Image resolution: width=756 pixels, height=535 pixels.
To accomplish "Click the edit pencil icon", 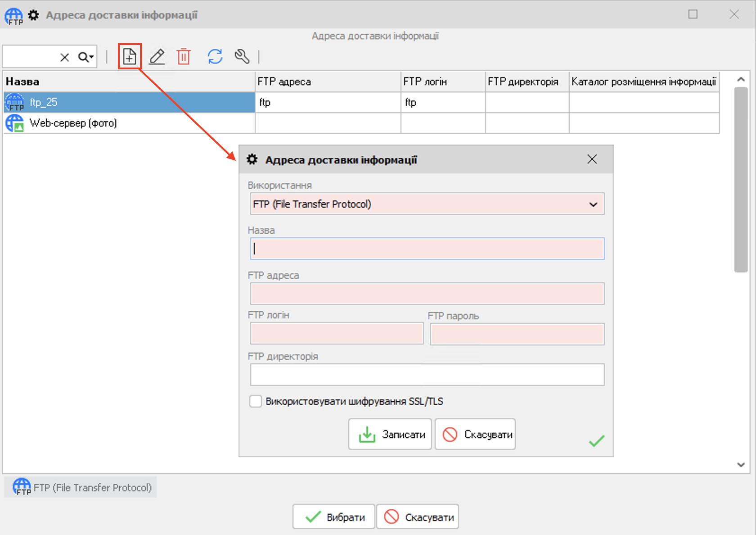I will pyautogui.click(x=157, y=57).
